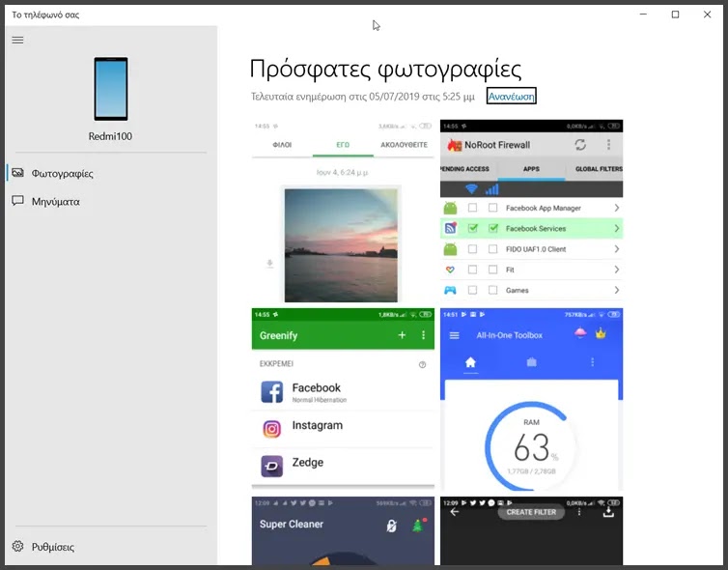Toggle Wi-Fi checkbox for FIDO UAF1.0 Client
The height and width of the screenshot is (570, 728).
tap(472, 249)
